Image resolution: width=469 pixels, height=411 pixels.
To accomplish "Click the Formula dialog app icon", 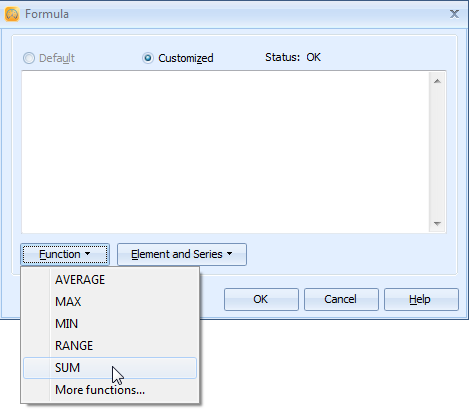I will coord(12,14).
